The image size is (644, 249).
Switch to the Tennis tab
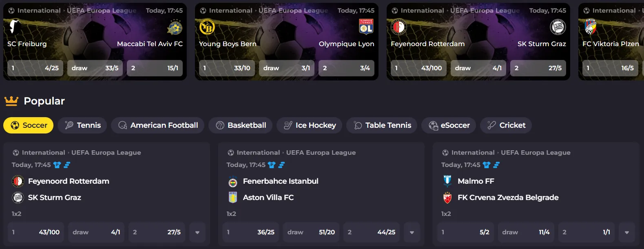[82, 125]
